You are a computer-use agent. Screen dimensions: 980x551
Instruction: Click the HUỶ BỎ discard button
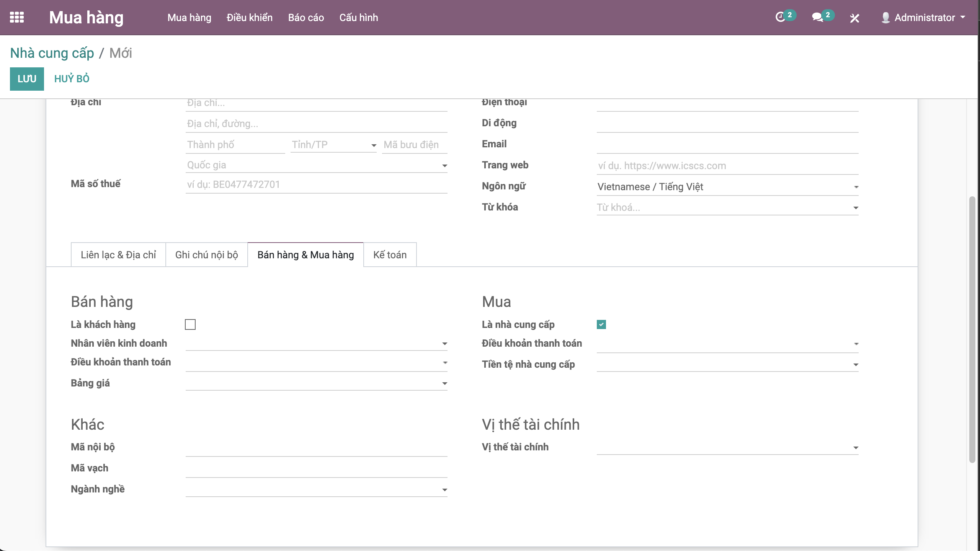tap(72, 79)
